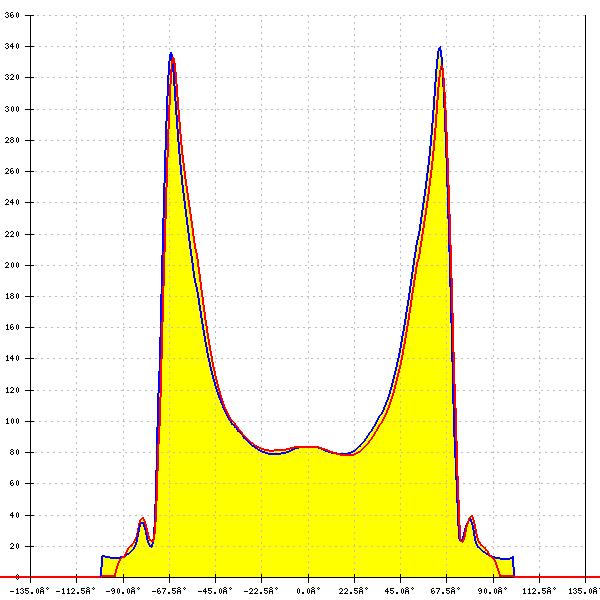Click the -135.0° label on the horizontal axis
The image size is (600, 600).
tap(30, 591)
